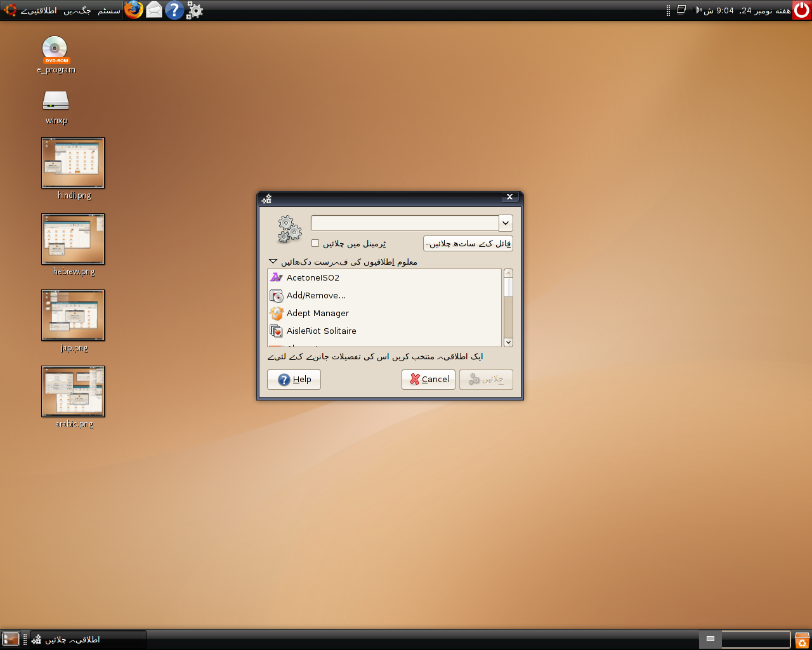
Task: Collapse the known applications list expander
Action: pyautogui.click(x=273, y=261)
